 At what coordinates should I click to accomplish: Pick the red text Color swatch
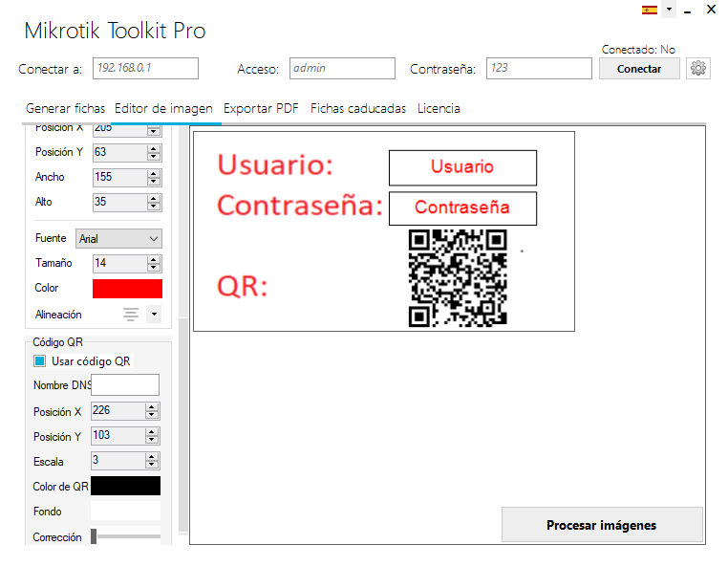(127, 289)
